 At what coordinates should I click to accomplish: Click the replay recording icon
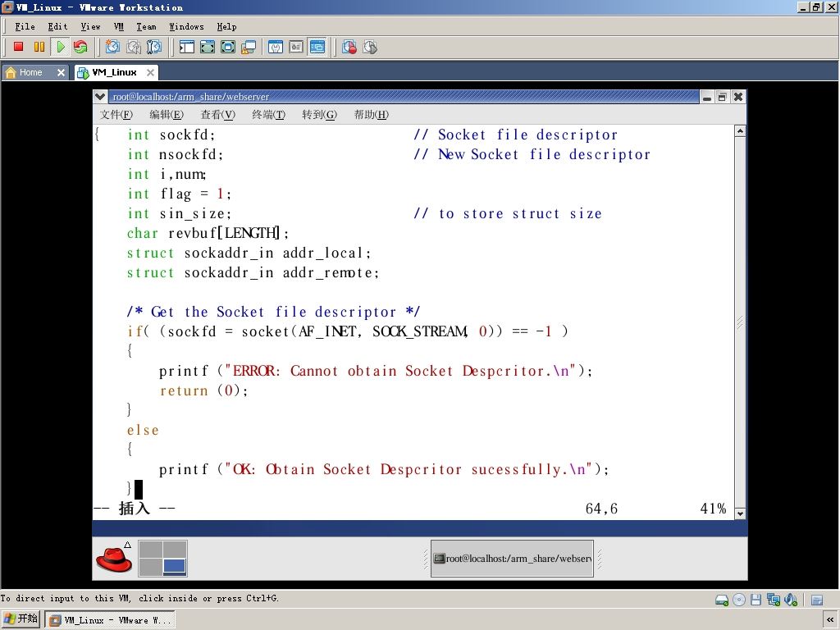tap(370, 47)
